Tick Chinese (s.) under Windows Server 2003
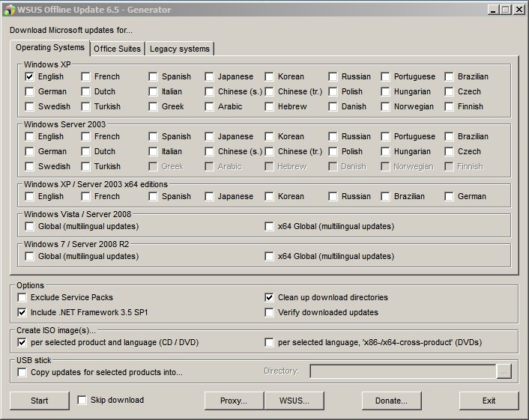Viewport: 529px width, 420px height. [x=209, y=151]
